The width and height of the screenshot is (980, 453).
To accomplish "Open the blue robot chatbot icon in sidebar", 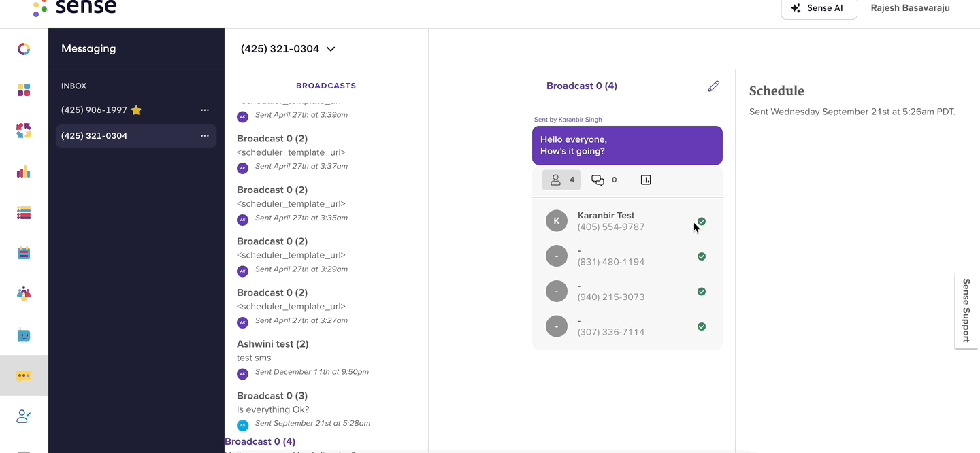I will [24, 335].
